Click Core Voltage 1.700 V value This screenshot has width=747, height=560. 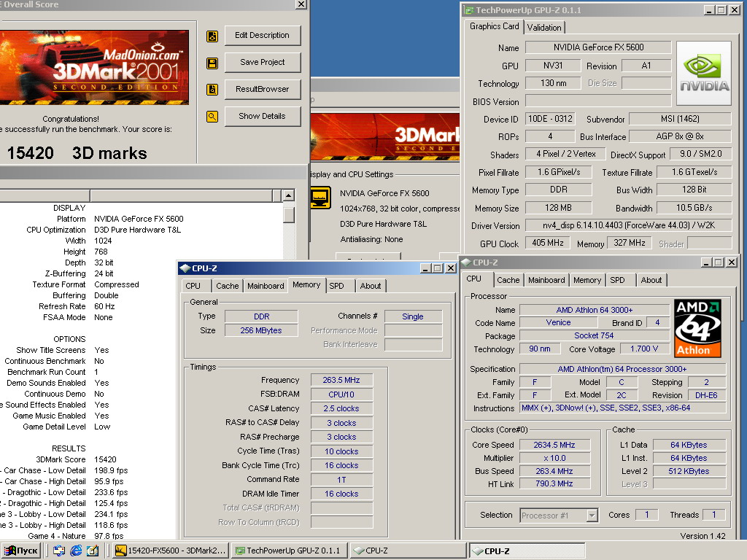644,349
